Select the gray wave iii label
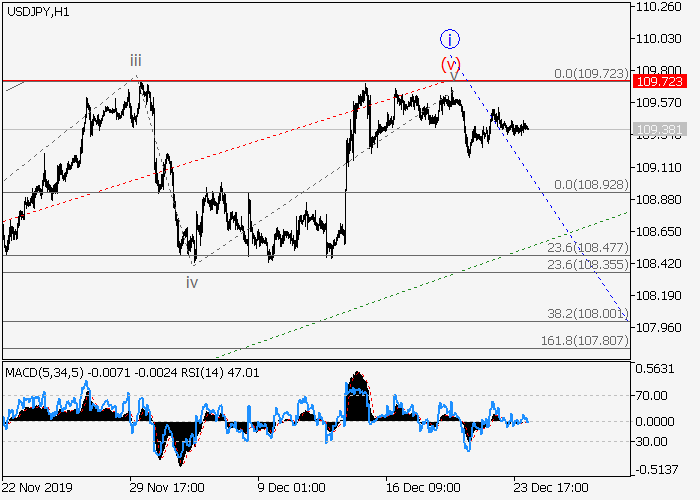700x500 pixels. (135, 61)
